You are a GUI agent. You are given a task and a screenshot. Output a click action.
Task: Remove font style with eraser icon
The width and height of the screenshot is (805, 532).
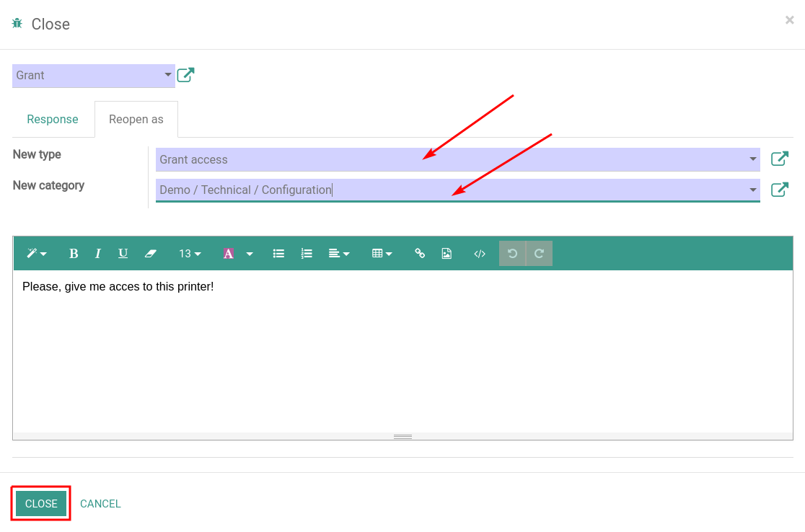pos(151,254)
